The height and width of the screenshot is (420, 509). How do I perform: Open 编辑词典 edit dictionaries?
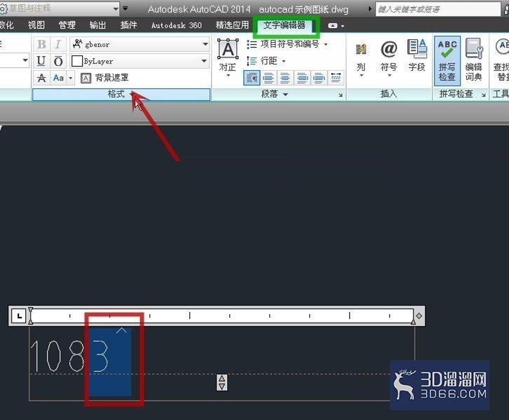[x=474, y=61]
